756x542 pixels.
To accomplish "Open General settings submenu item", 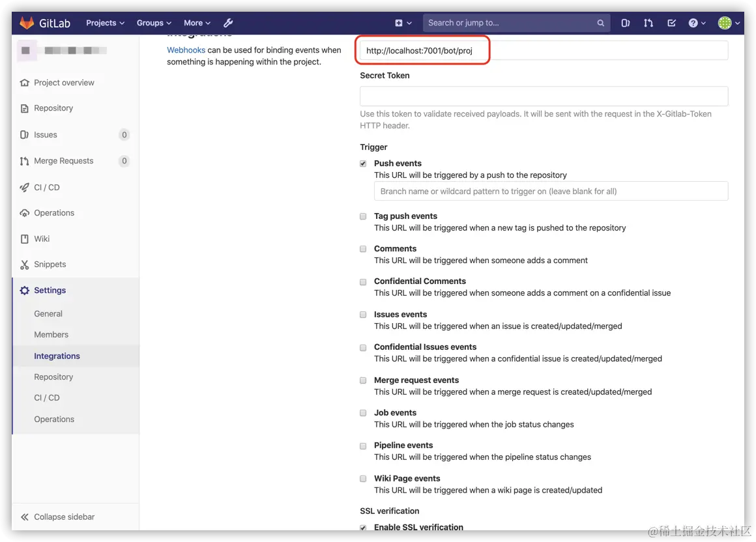I will point(48,313).
